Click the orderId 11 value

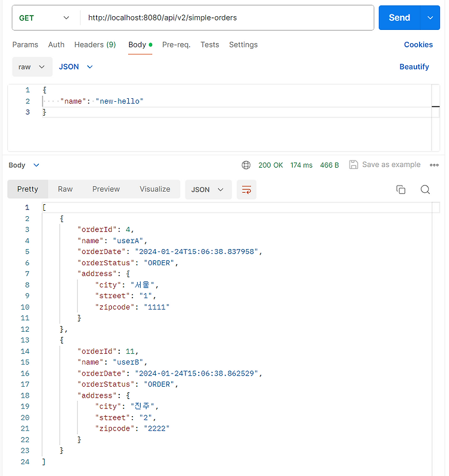pos(130,351)
